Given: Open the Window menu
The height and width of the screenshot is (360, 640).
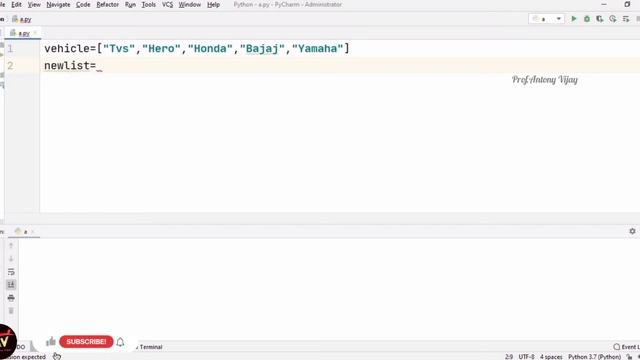Looking at the screenshot, I should pyautogui.click(x=190, y=4).
